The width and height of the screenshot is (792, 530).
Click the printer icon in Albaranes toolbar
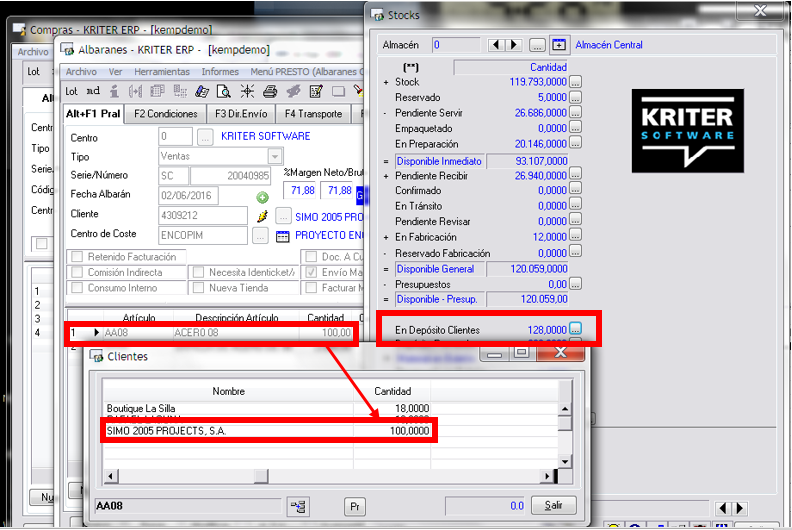pos(270,91)
